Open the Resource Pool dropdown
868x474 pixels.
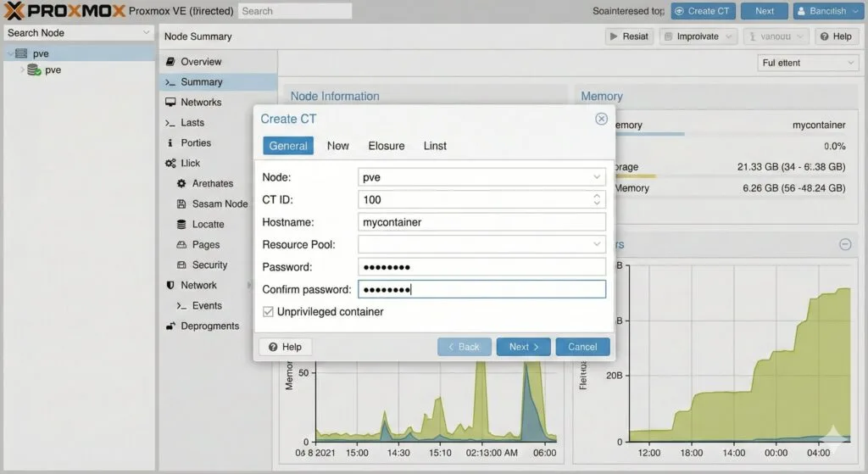597,244
